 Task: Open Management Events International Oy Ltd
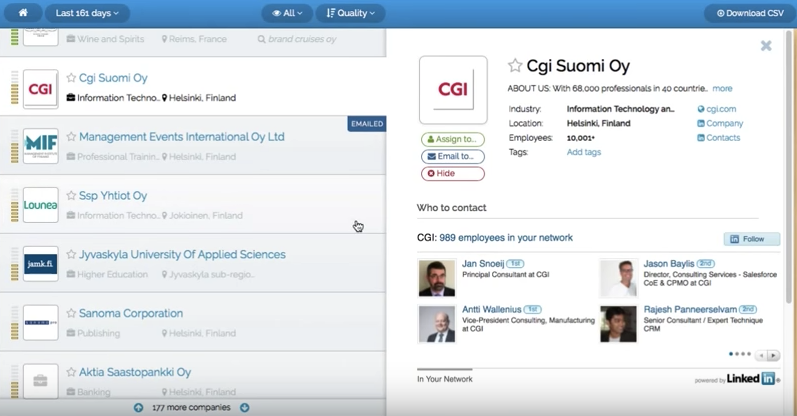(x=181, y=137)
